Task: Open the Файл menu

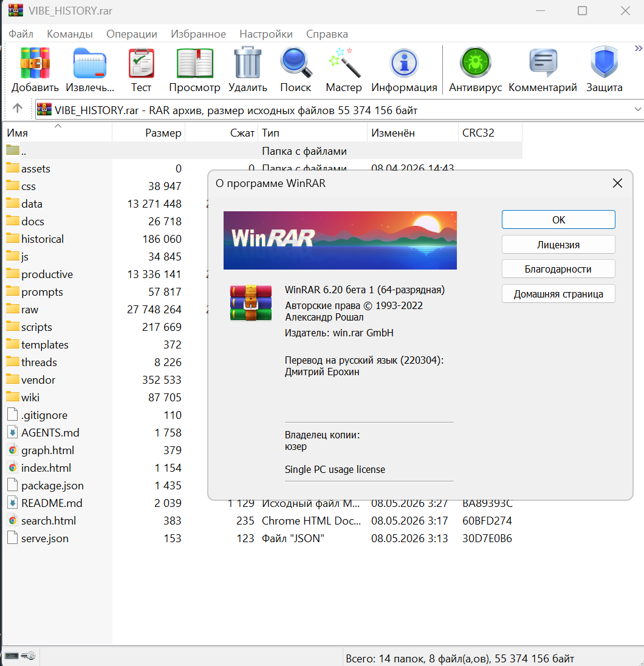Action: coord(21,34)
